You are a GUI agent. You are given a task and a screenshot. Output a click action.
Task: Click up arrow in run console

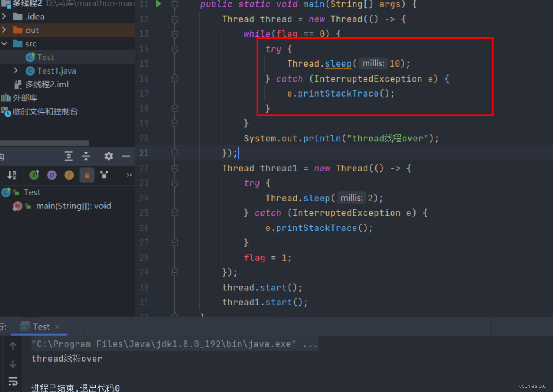coord(13,346)
